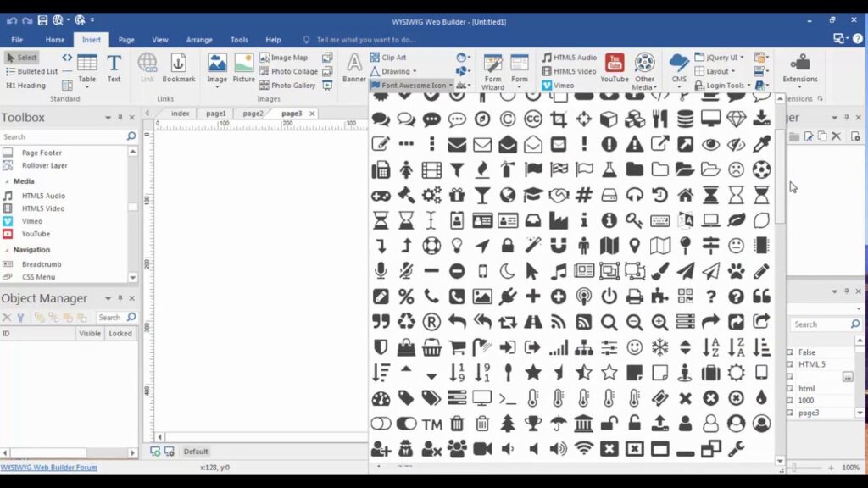Select the trademark TM icon
This screenshot has height=488, width=868.
point(431,424)
